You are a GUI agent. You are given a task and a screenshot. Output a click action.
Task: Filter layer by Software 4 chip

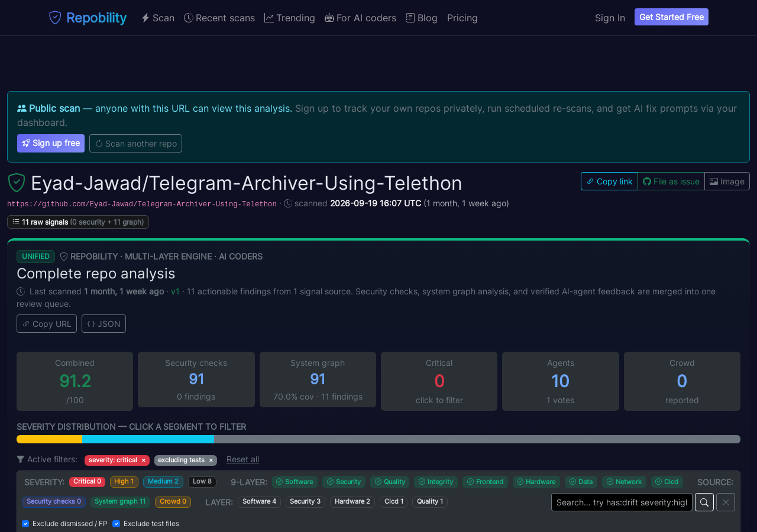point(259,502)
